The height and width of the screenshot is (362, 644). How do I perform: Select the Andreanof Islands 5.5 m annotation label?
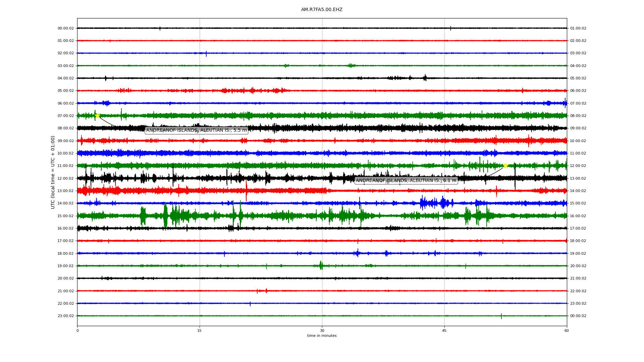coord(197,130)
